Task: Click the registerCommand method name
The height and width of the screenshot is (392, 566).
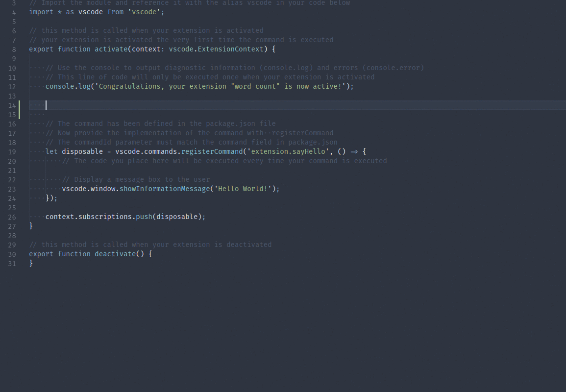Action: (212, 151)
